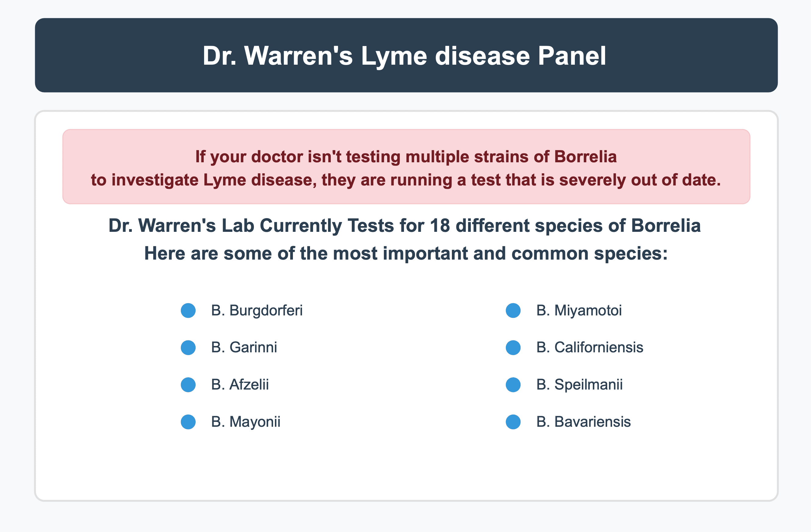This screenshot has width=811, height=532.
Task: Click the '18 different species of Borrelia' heading
Action: click(x=405, y=226)
